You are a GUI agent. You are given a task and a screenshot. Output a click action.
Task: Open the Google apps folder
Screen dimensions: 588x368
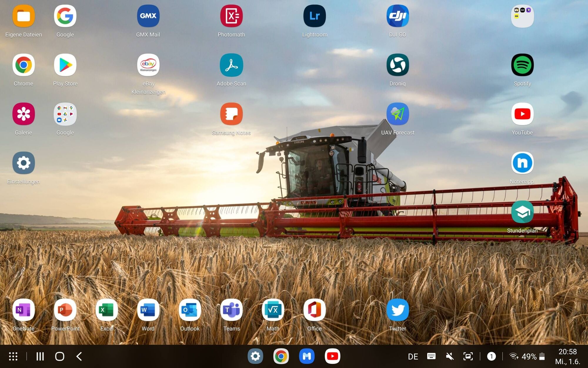click(x=65, y=114)
